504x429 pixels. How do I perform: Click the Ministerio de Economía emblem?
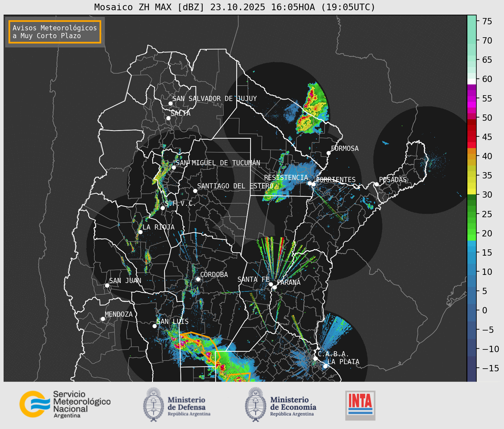(x=256, y=404)
